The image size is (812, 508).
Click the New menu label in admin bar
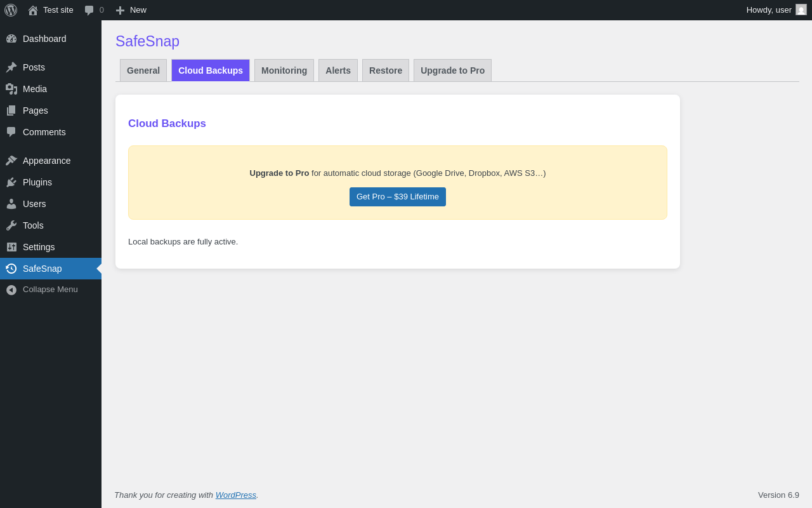[138, 10]
